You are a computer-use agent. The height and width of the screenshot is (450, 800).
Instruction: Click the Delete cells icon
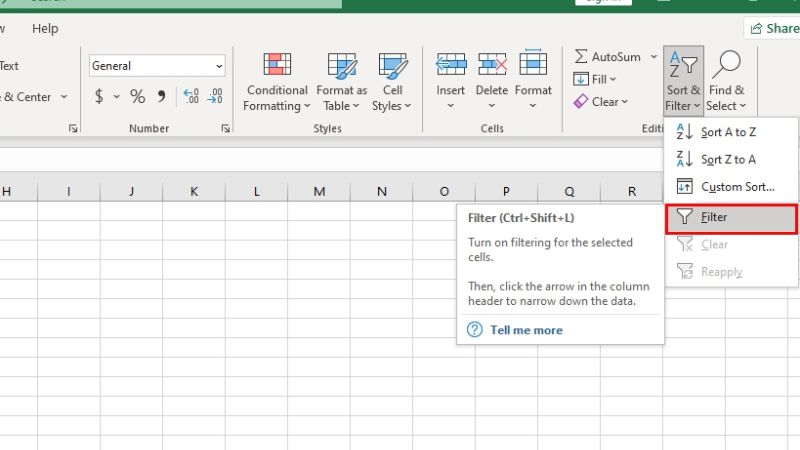(492, 65)
